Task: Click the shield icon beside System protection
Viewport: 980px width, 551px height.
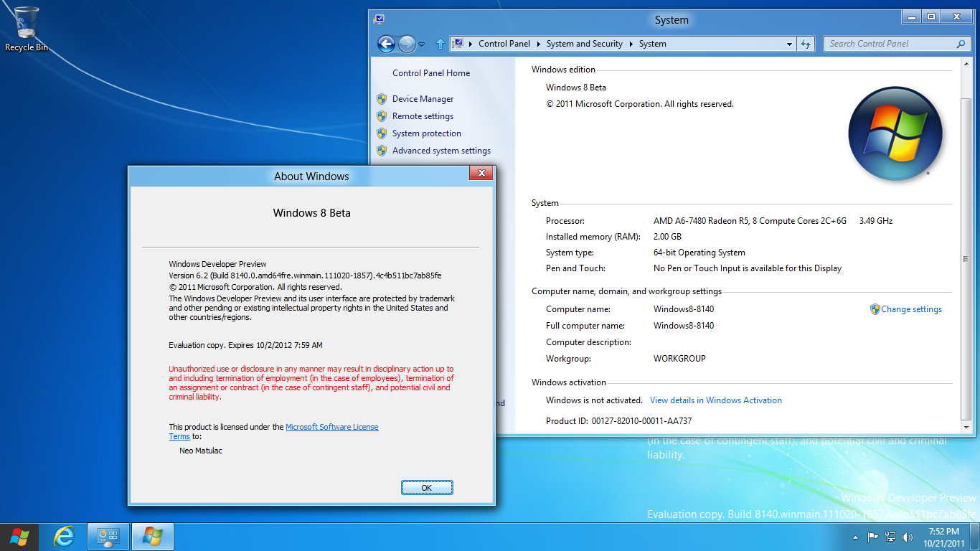Action: [382, 133]
